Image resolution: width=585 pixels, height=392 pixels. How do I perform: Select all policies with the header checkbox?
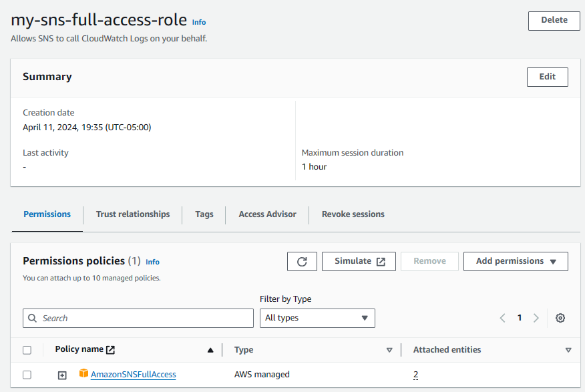[27, 350]
